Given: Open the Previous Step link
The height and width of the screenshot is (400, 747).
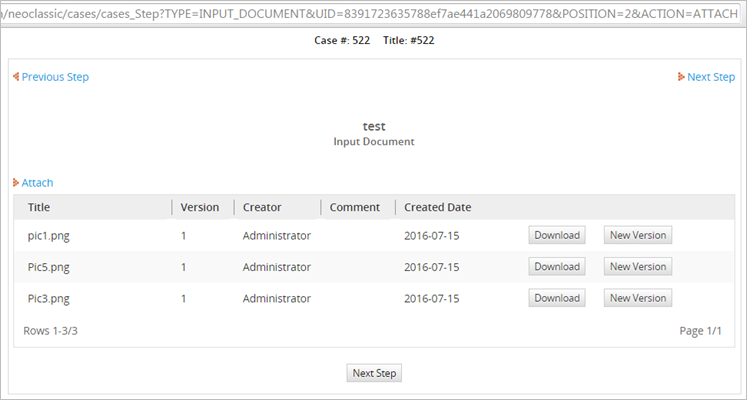Looking at the screenshot, I should (55, 77).
